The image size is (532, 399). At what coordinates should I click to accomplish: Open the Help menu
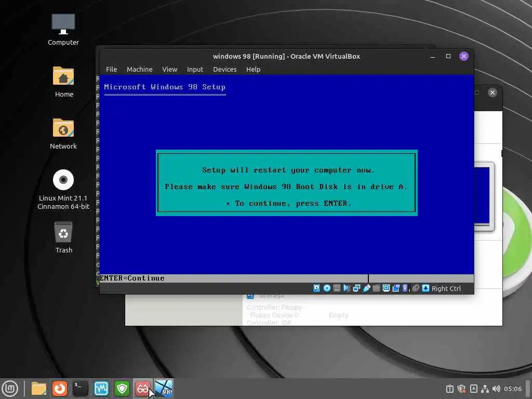click(x=253, y=69)
